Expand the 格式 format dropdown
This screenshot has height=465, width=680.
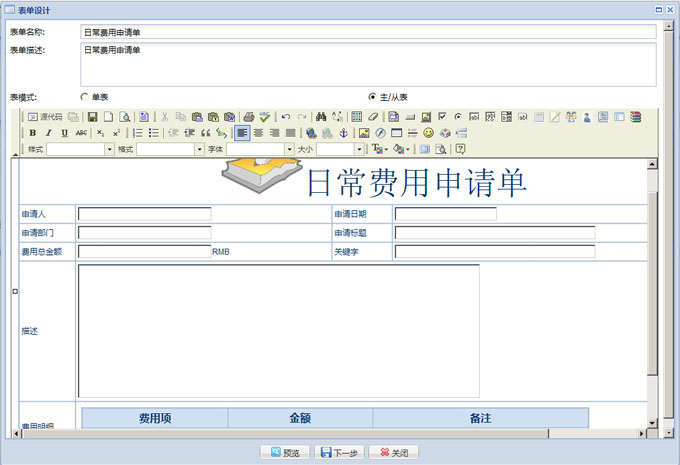point(199,149)
